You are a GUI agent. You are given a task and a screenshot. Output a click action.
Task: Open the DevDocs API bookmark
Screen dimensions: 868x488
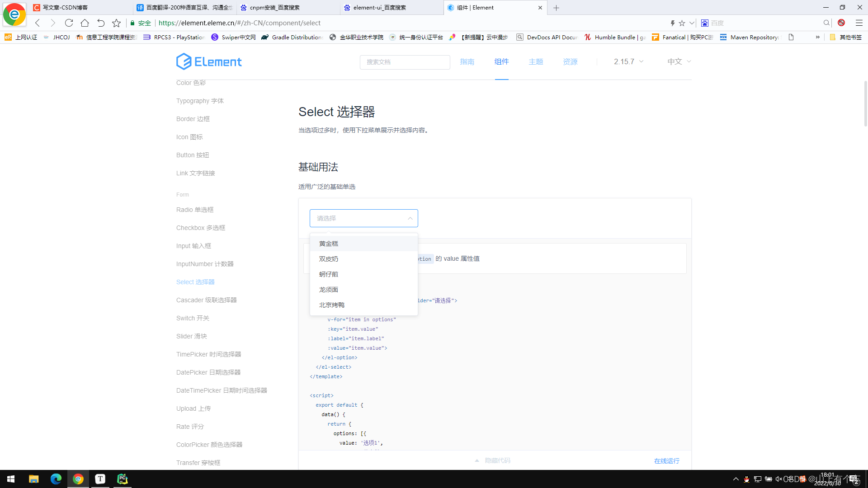tap(547, 38)
